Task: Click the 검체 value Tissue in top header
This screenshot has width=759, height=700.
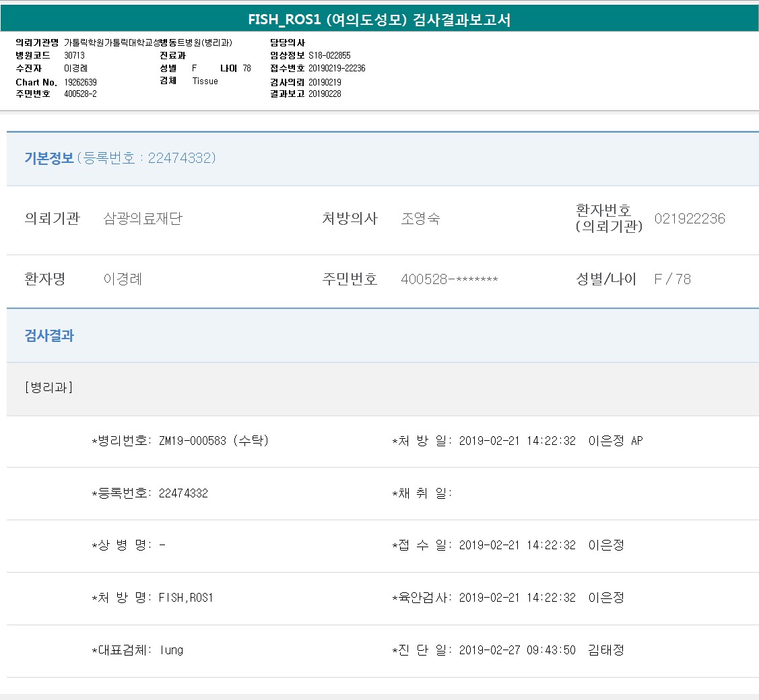Action: [x=205, y=81]
